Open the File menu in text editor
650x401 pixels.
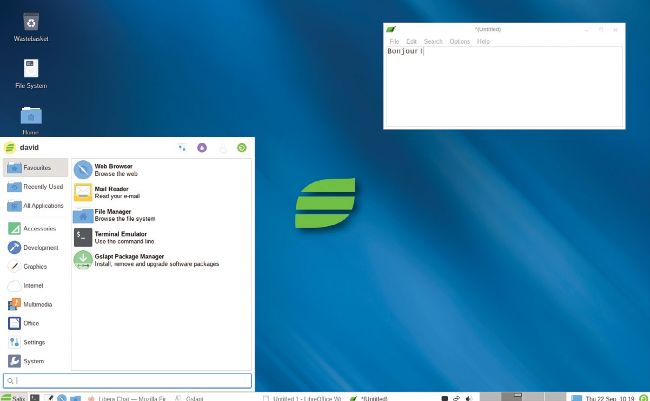coord(394,41)
